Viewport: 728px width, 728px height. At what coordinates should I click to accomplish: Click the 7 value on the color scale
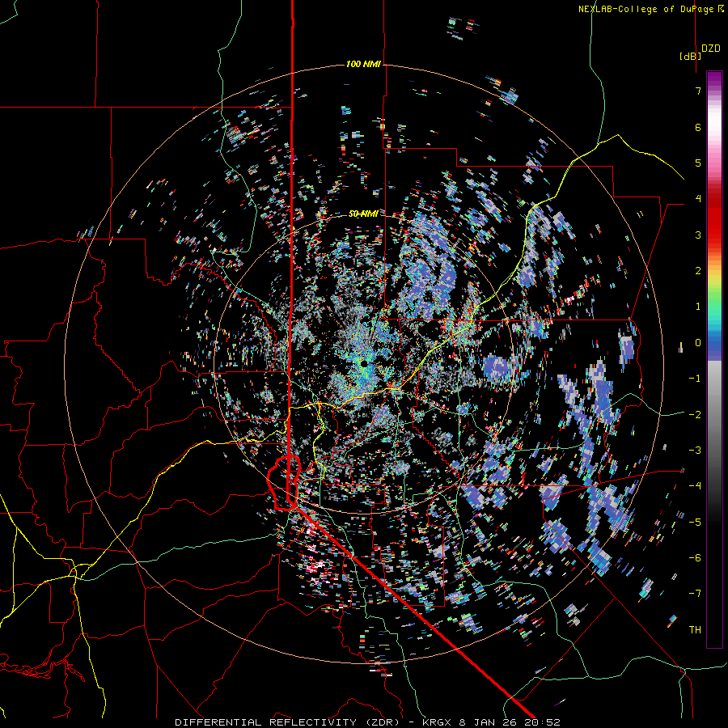point(698,91)
